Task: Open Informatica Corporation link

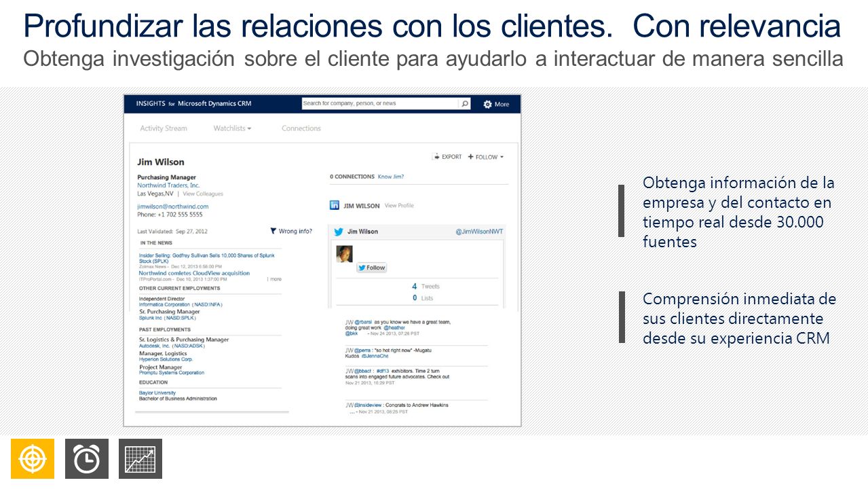Action: click(x=181, y=305)
